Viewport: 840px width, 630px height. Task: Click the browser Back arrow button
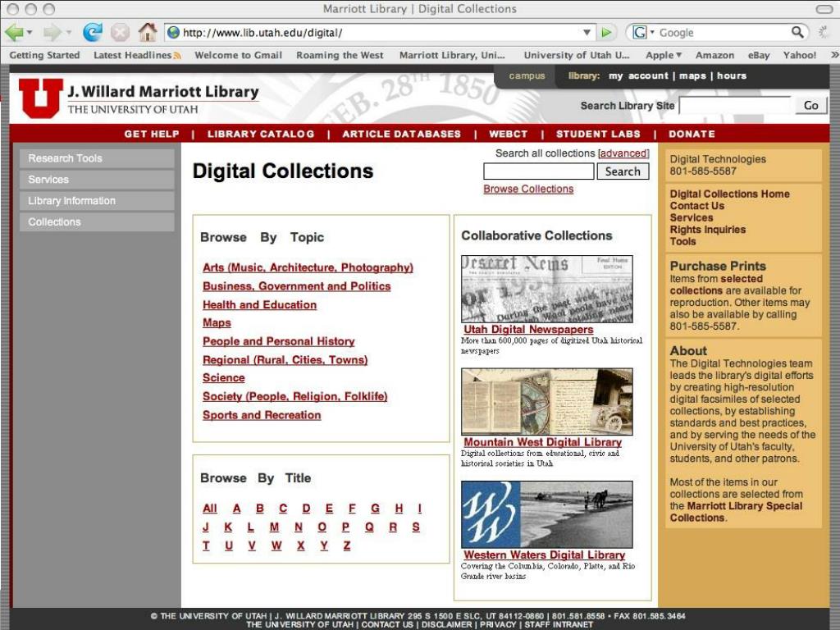pos(13,33)
